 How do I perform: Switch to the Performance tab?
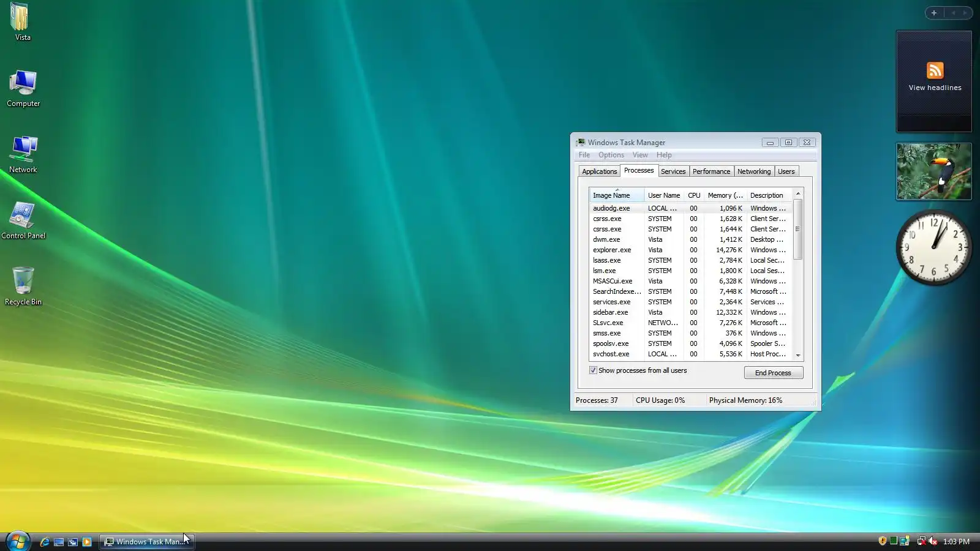[x=712, y=171]
